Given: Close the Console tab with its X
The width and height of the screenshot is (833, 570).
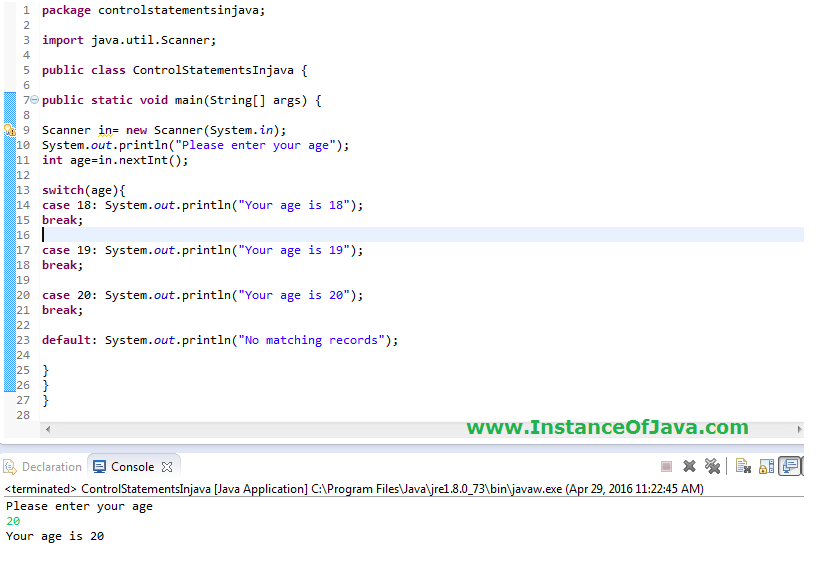Looking at the screenshot, I should tap(167, 467).
